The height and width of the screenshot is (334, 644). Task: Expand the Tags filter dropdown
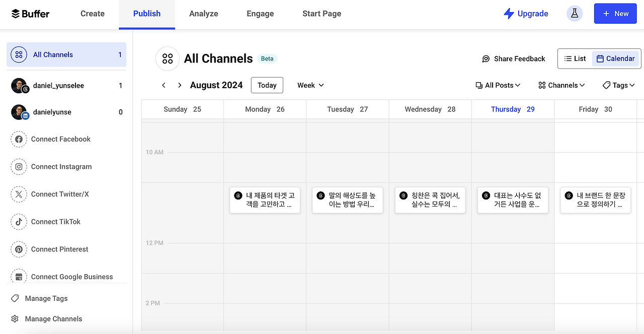(618, 85)
